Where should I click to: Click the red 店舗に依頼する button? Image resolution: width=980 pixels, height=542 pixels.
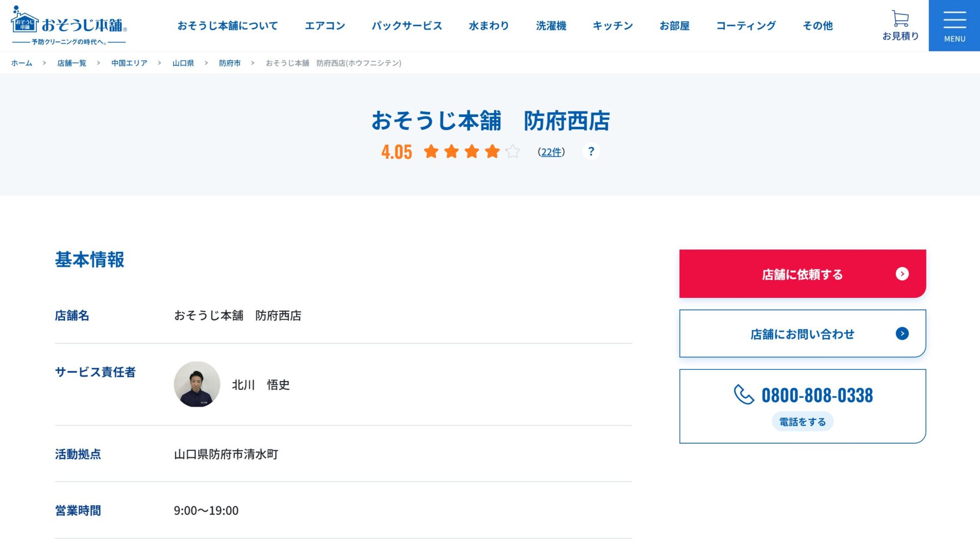(x=802, y=274)
